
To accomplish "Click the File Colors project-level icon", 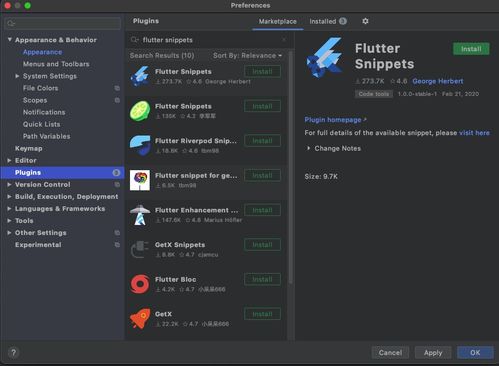I will pos(117,88).
